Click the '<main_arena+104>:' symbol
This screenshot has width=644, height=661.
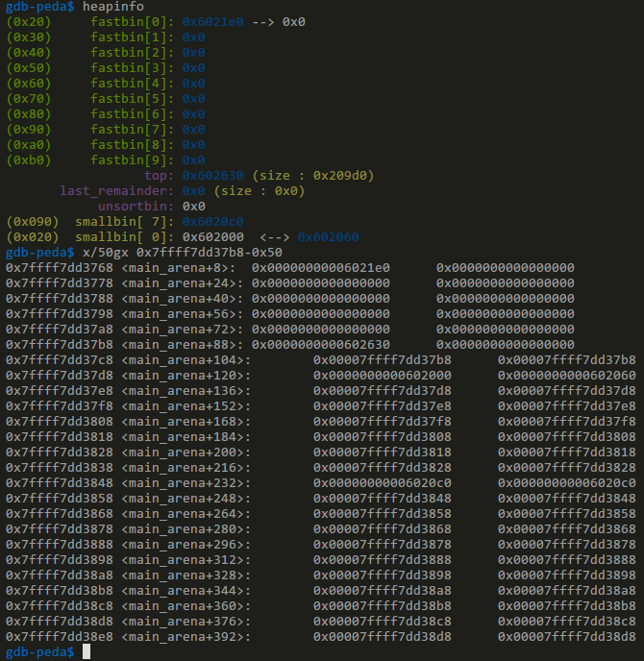point(186,360)
